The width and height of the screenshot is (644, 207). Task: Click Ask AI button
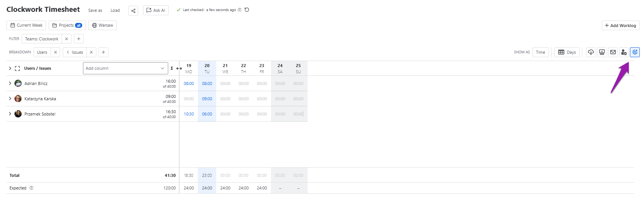coord(156,10)
